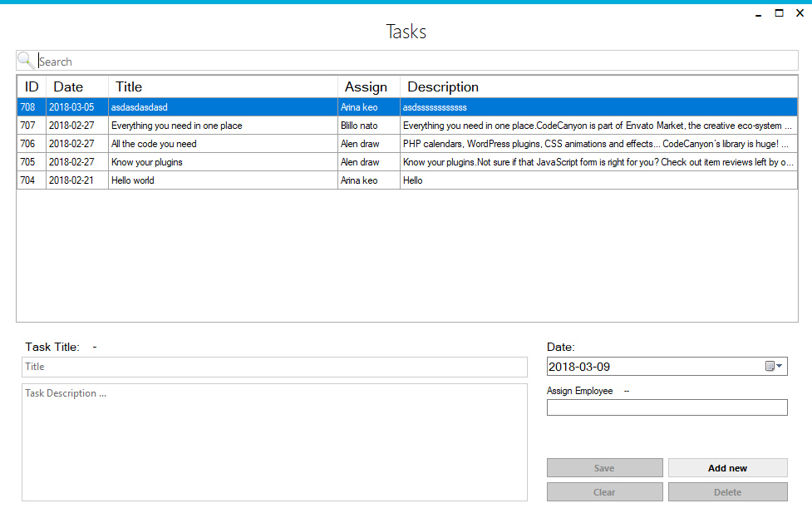Sort by the Title column header
The width and height of the screenshot is (812, 518).
pyautogui.click(x=224, y=87)
